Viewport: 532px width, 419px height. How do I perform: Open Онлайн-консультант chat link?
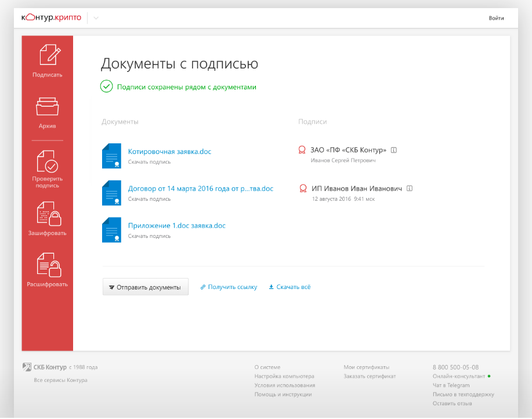(459, 376)
